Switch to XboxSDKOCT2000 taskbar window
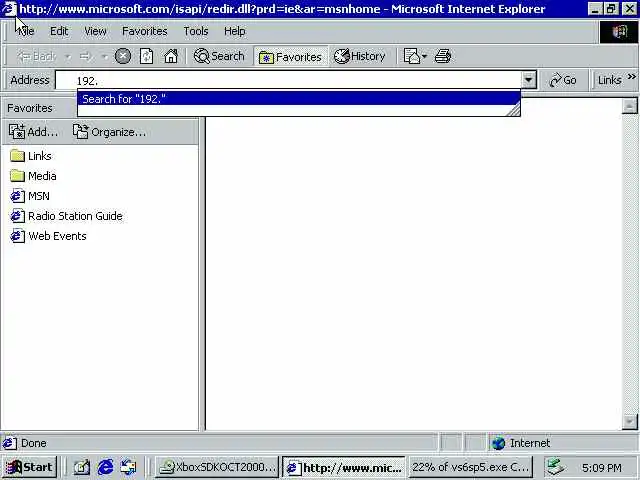 pos(216,467)
